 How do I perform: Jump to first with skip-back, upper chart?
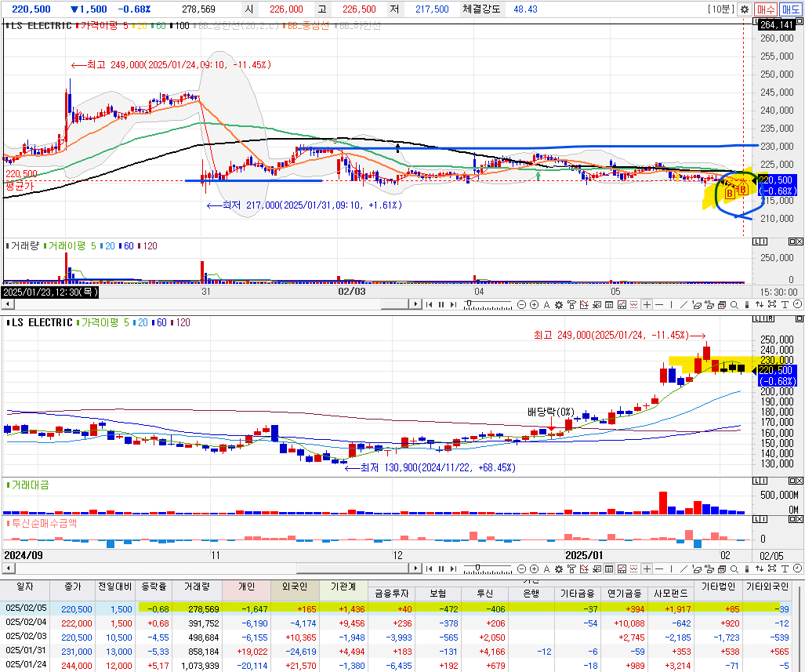coord(429,305)
